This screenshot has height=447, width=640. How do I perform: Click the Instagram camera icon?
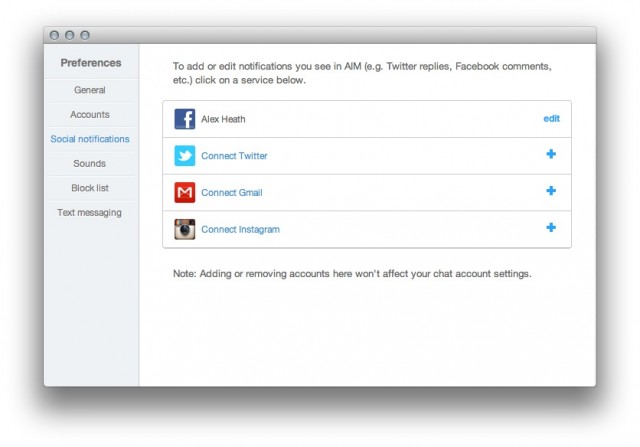click(x=184, y=229)
